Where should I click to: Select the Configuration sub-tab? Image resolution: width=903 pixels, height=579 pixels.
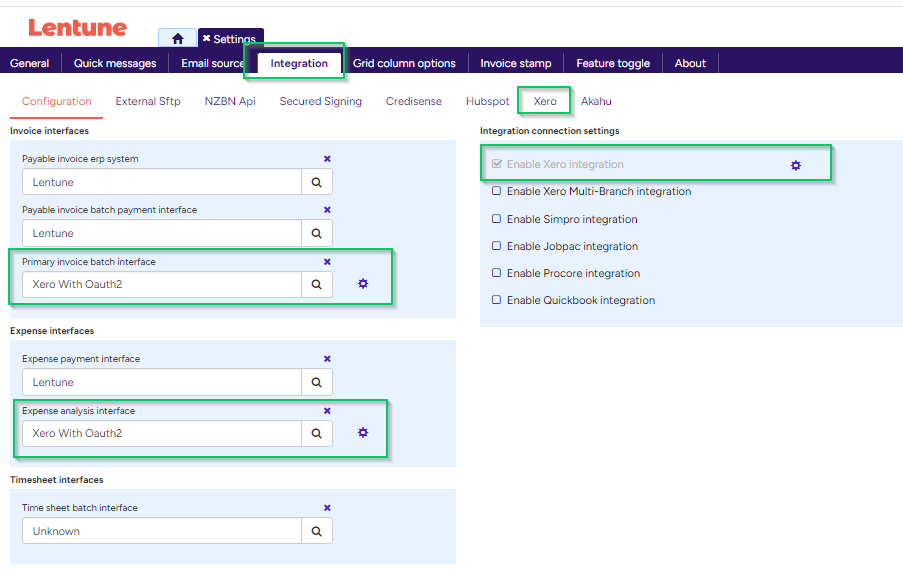coord(56,101)
